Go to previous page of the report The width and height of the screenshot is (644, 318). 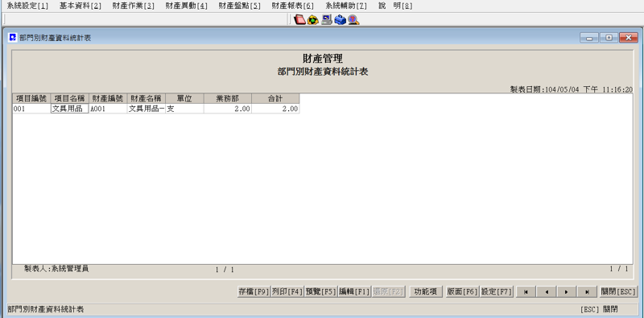547,291
